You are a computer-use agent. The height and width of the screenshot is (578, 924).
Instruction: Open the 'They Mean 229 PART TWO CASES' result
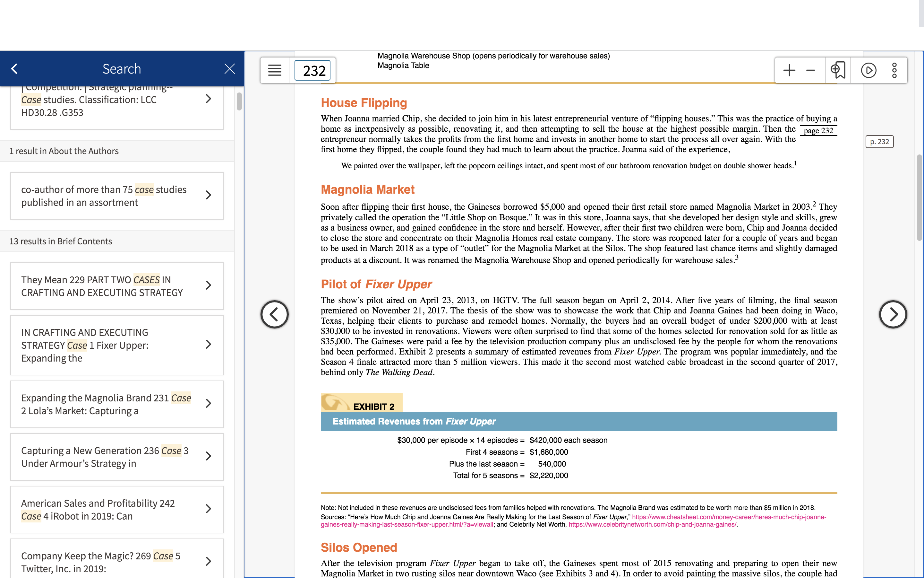117,286
